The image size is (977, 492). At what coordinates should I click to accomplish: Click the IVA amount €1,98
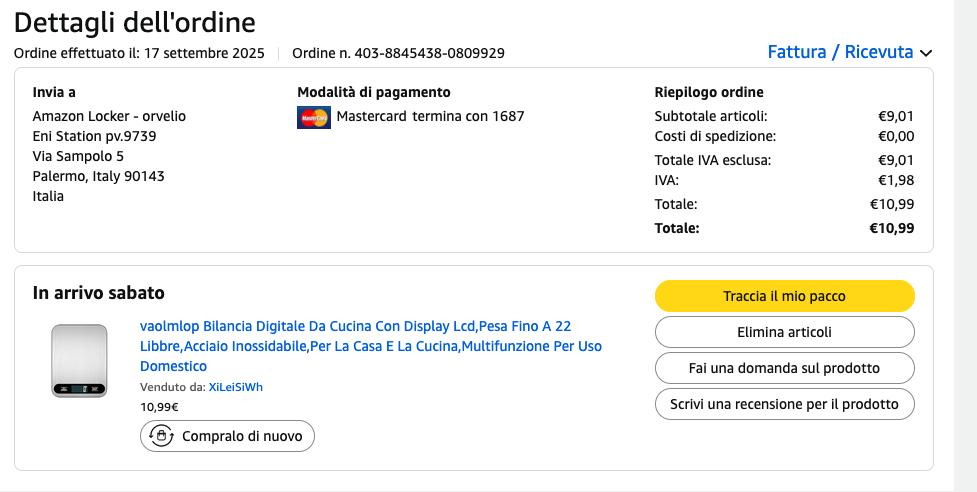[895, 180]
